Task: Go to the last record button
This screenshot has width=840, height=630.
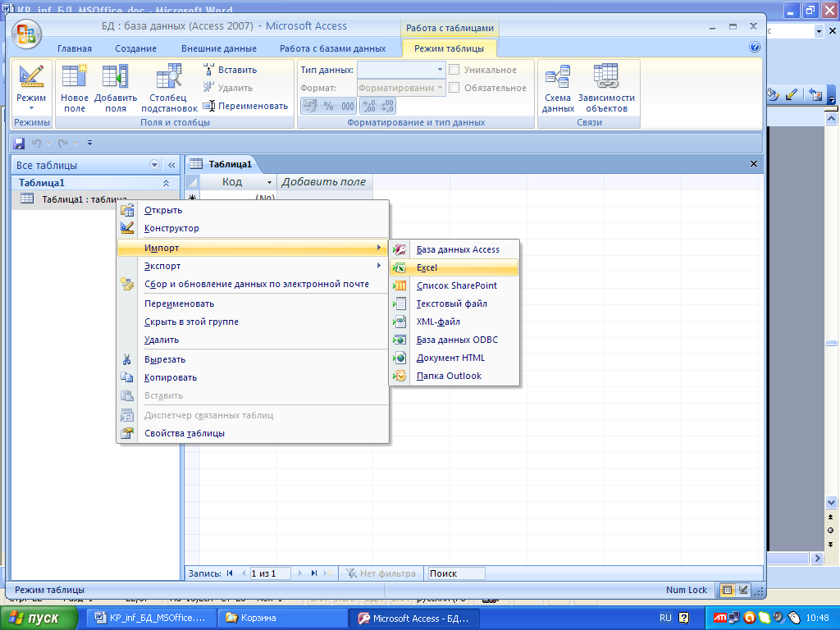Action: click(x=314, y=573)
